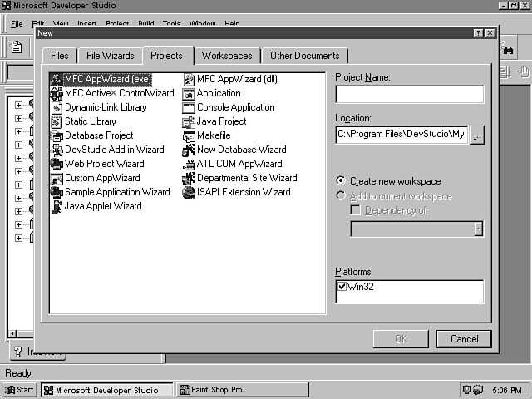This screenshot has height=399, width=532.
Task: Pick the Console Application icon
Action: click(190, 108)
